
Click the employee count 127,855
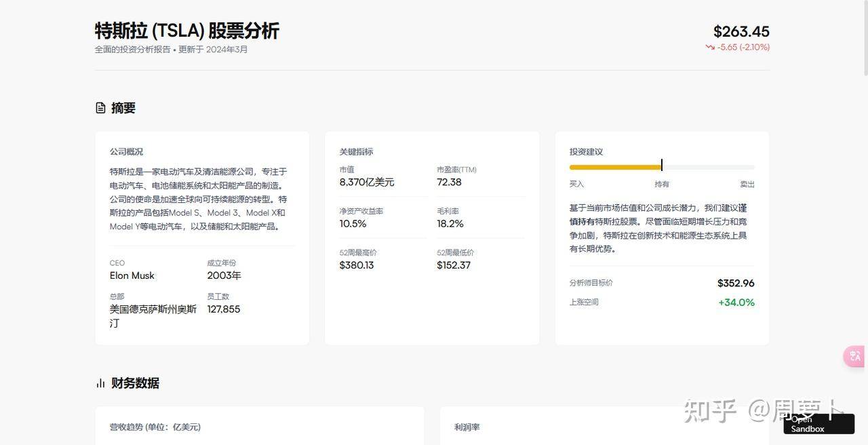(224, 309)
